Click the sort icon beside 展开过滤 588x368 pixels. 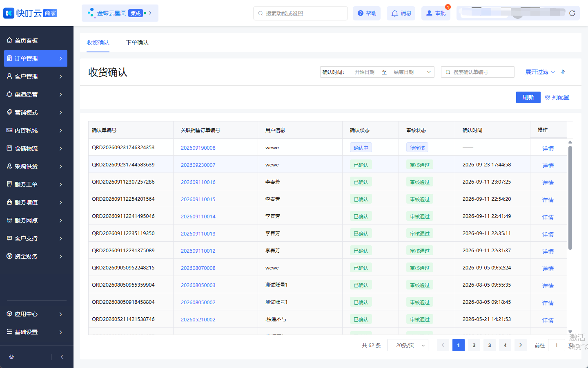pos(563,72)
